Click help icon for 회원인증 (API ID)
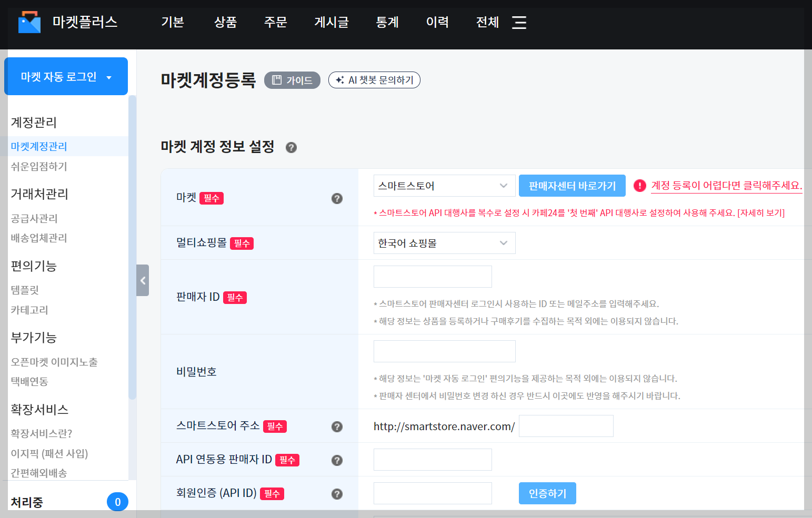 tap(337, 494)
